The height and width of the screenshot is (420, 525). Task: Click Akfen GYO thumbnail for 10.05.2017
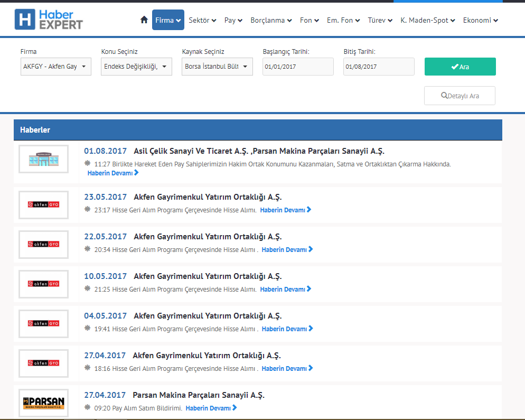click(x=43, y=284)
